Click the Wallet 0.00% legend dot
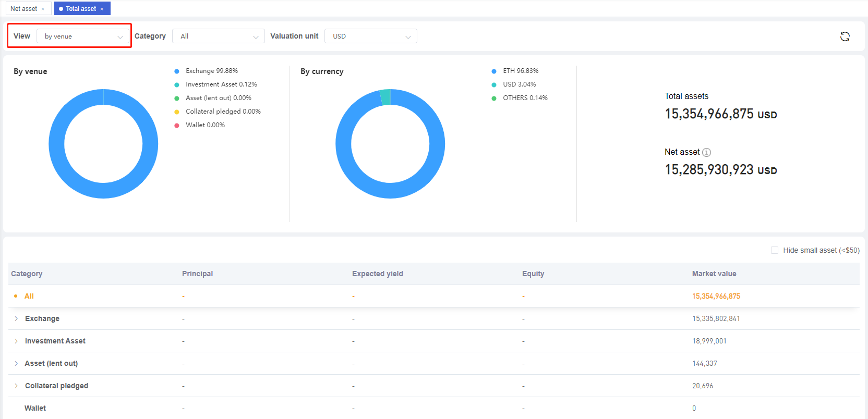Screen dimensions: 868x419 point(177,126)
